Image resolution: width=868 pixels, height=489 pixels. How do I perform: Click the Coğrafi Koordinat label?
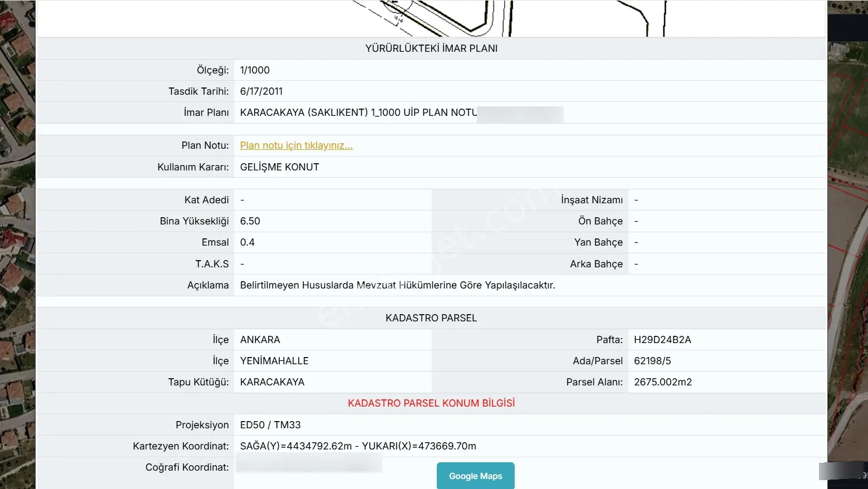pyautogui.click(x=187, y=467)
